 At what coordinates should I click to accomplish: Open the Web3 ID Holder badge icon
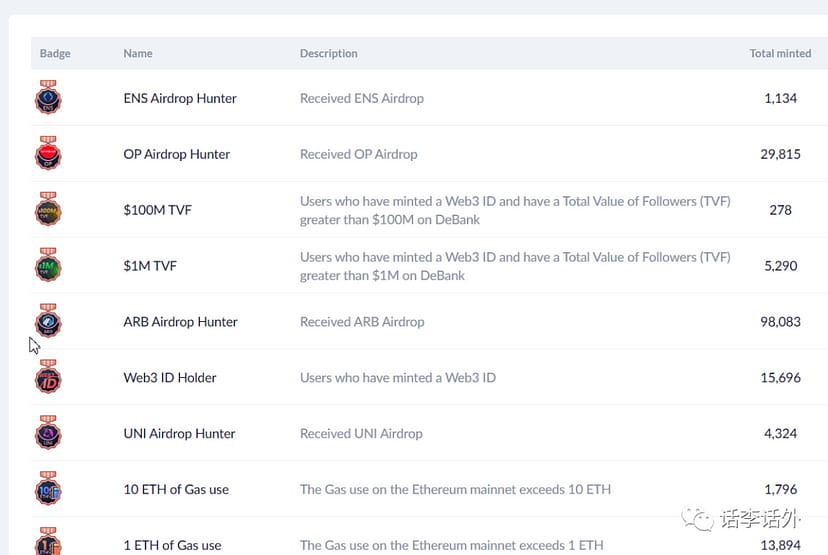48,377
